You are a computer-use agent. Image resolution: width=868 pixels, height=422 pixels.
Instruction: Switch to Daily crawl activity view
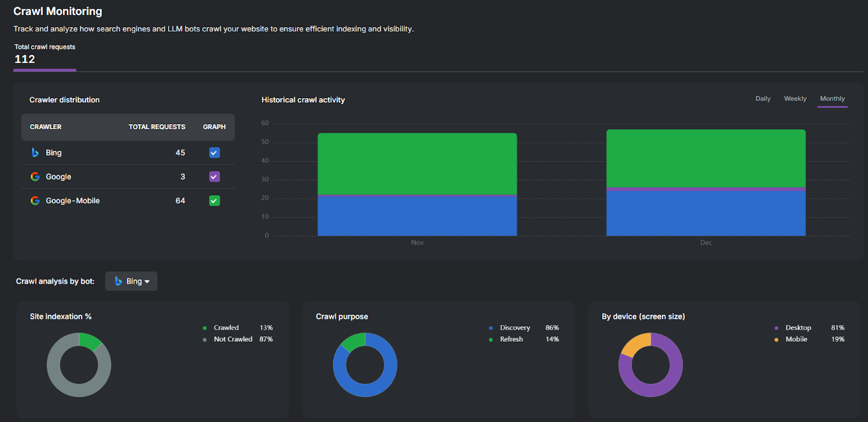pyautogui.click(x=763, y=99)
